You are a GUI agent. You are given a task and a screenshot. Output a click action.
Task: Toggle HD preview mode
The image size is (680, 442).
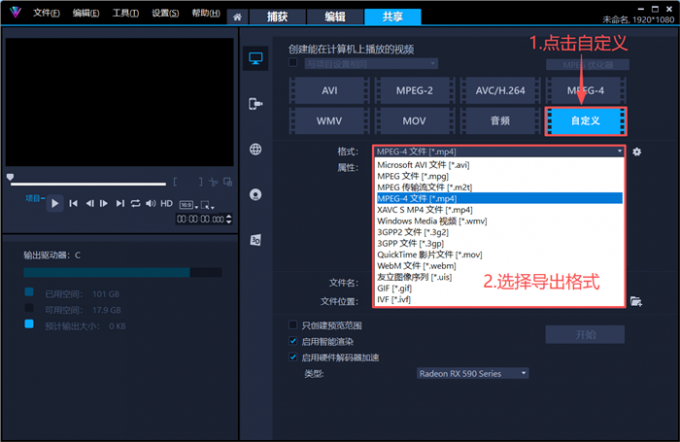(x=167, y=203)
